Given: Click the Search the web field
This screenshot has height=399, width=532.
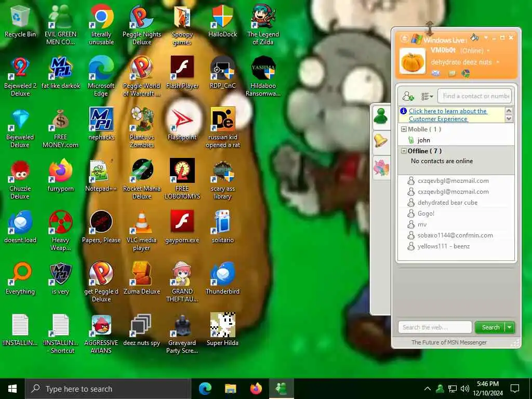Looking at the screenshot, I should pyautogui.click(x=435, y=327).
